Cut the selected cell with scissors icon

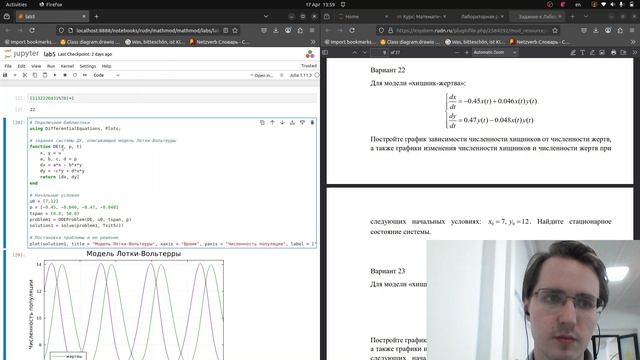click(25, 75)
